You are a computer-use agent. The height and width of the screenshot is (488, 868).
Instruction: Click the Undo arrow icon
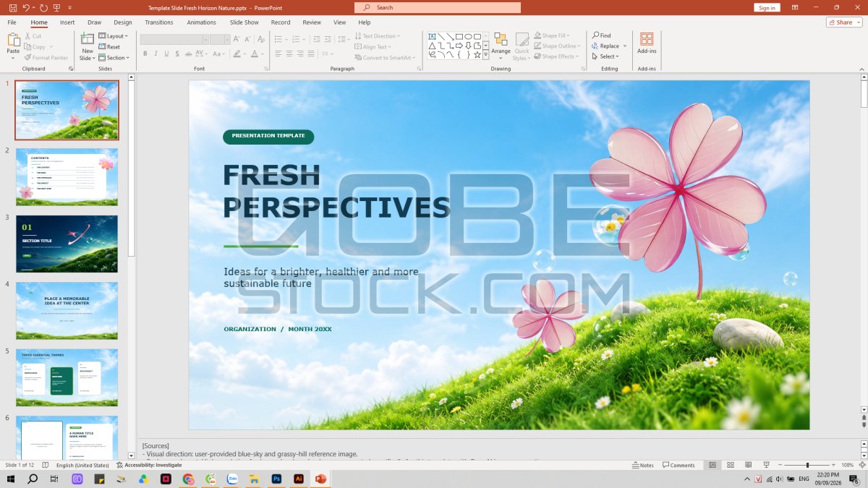click(x=26, y=7)
